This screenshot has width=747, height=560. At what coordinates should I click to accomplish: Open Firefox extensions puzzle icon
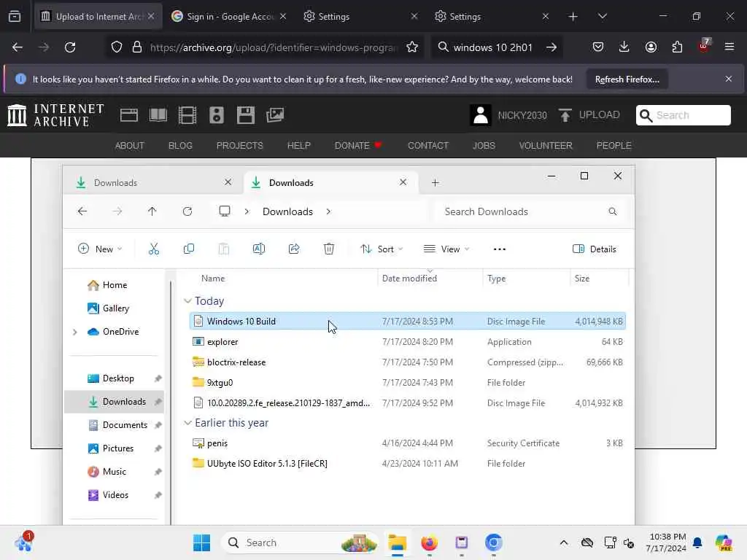coord(677,47)
